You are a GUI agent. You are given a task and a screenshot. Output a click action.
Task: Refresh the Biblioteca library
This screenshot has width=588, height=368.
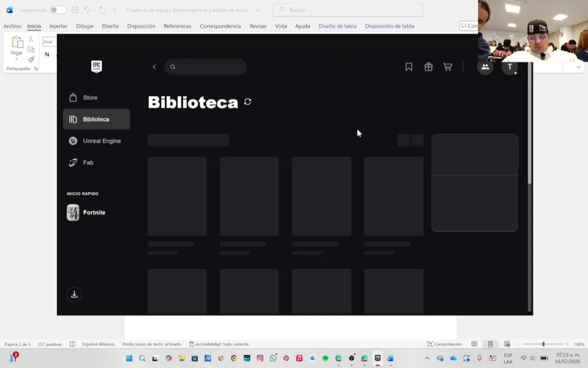coord(248,102)
